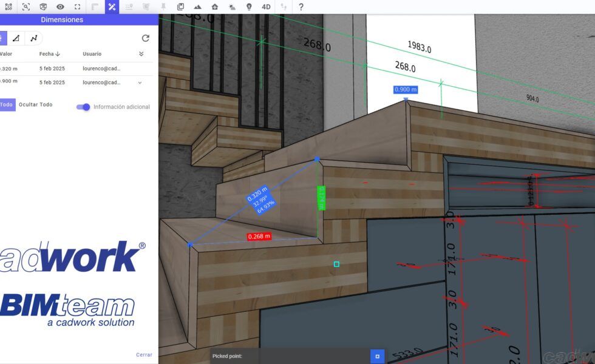
Task: Toggle the eye visibility icon in toolbar
Action: click(60, 7)
